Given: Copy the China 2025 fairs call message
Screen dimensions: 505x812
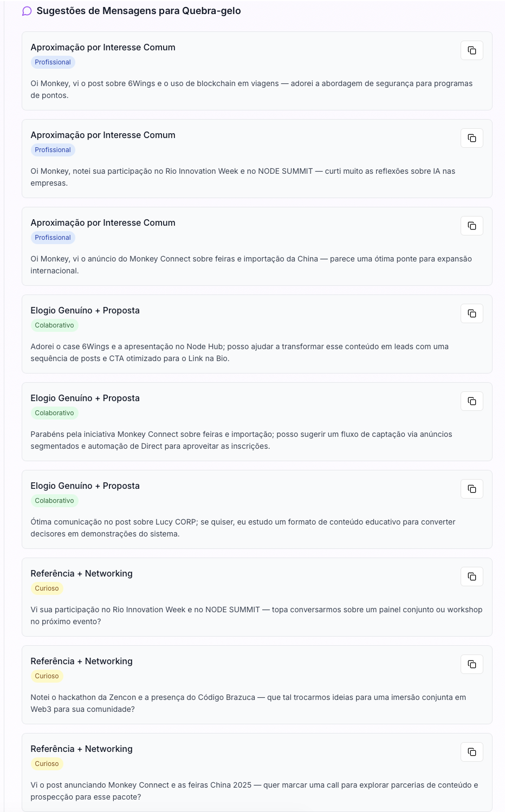Looking at the screenshot, I should [472, 752].
